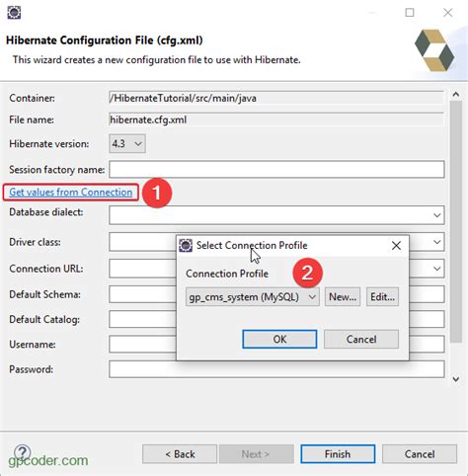
Task: Close the Select Connection Profile dialog
Action: (x=396, y=246)
